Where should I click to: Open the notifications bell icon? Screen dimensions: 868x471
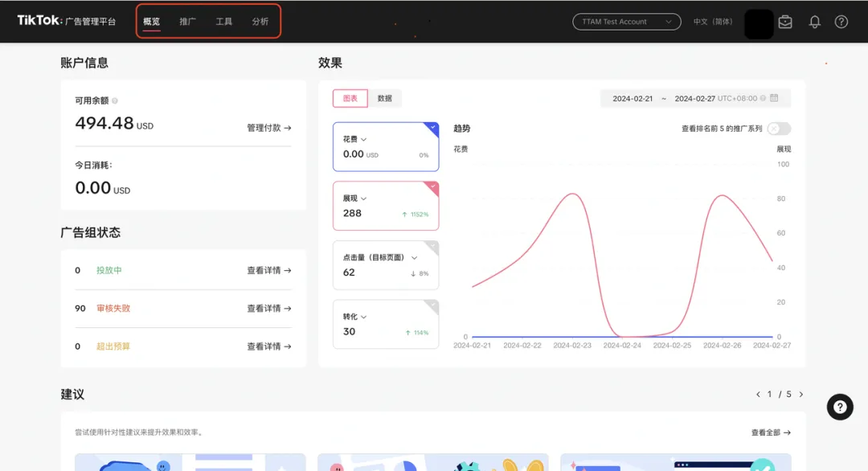pyautogui.click(x=814, y=22)
